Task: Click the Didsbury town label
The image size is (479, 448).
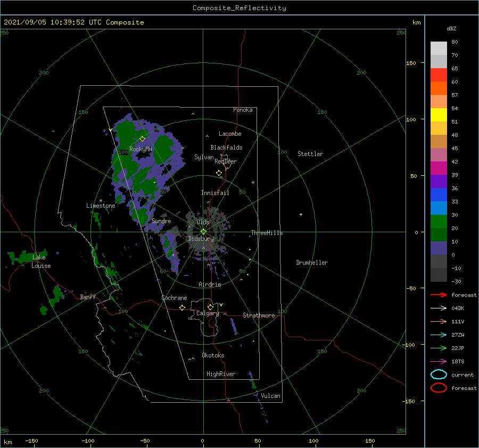Action: pos(201,239)
